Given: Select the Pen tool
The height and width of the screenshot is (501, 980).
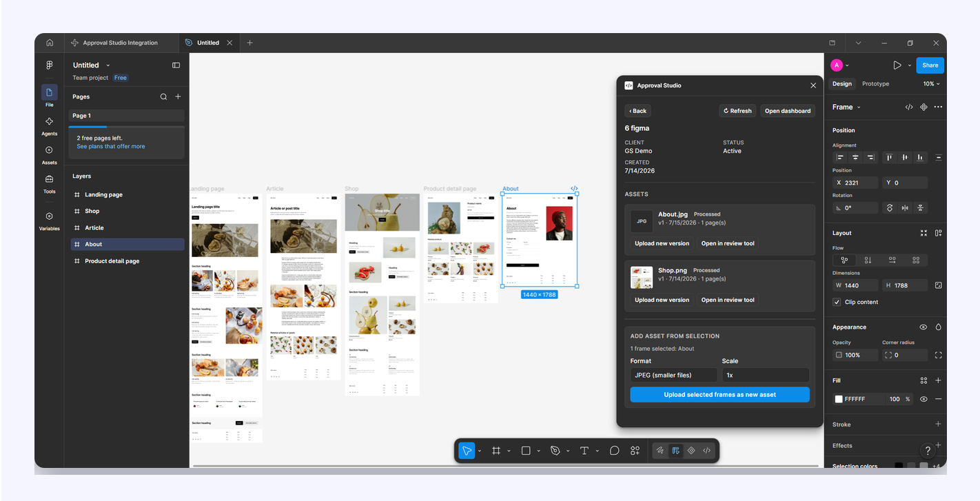Looking at the screenshot, I should click(555, 451).
